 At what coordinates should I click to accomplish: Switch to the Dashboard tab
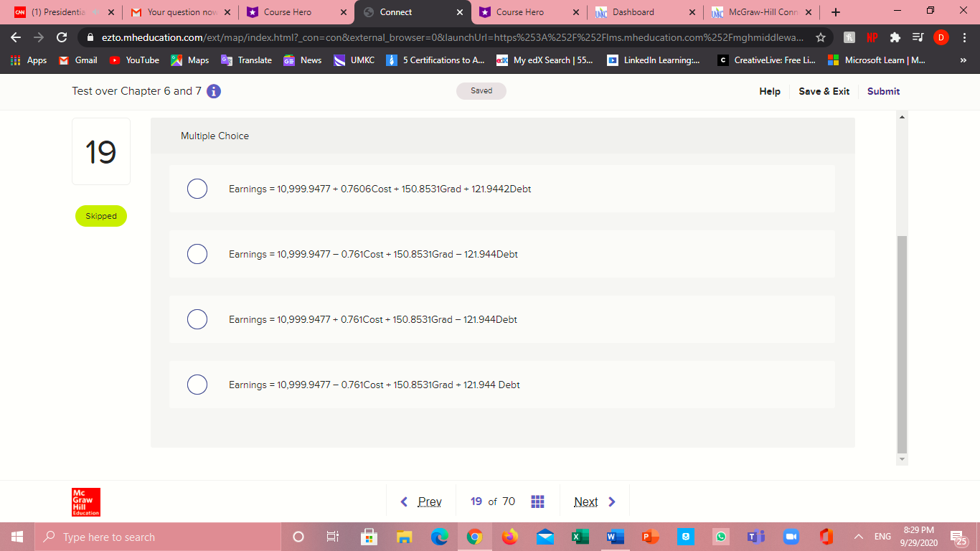coord(644,12)
